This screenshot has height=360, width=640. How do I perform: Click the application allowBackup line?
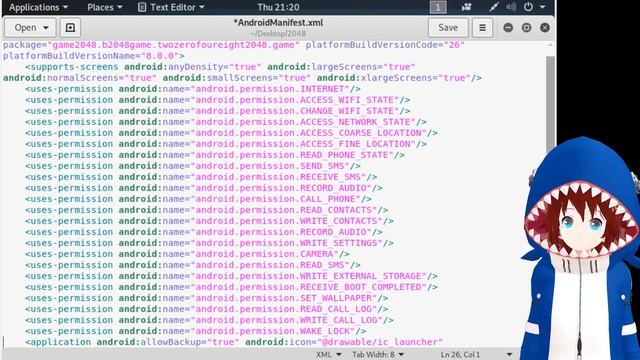tap(234, 342)
